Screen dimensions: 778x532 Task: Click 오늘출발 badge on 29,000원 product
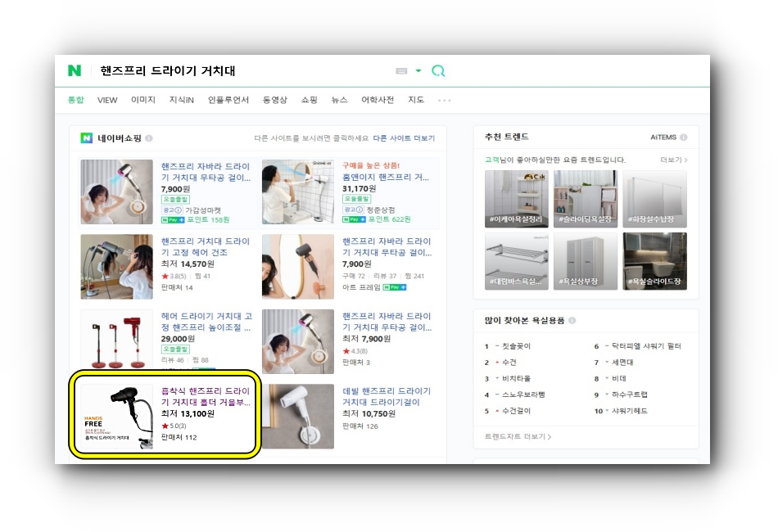175,349
